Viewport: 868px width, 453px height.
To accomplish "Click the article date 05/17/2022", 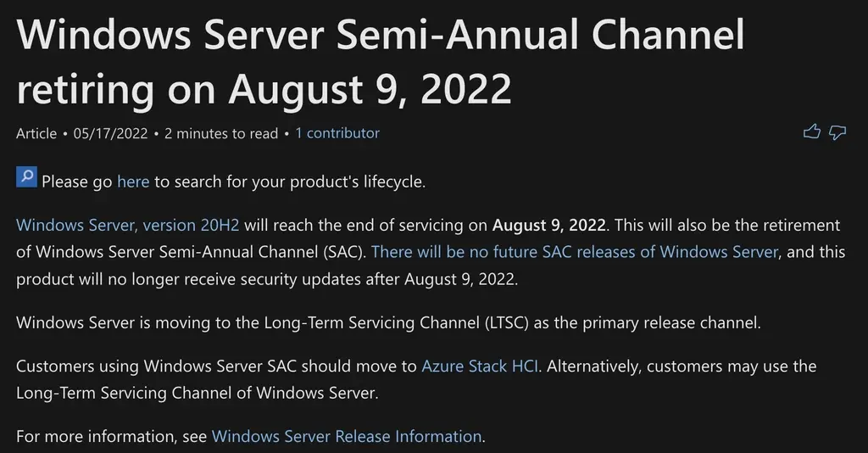I will [x=110, y=133].
